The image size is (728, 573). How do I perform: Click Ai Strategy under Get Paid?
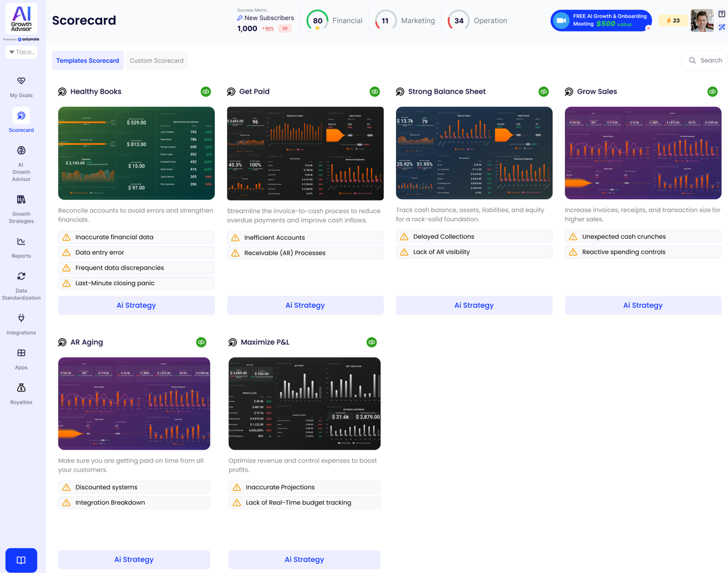(x=305, y=305)
